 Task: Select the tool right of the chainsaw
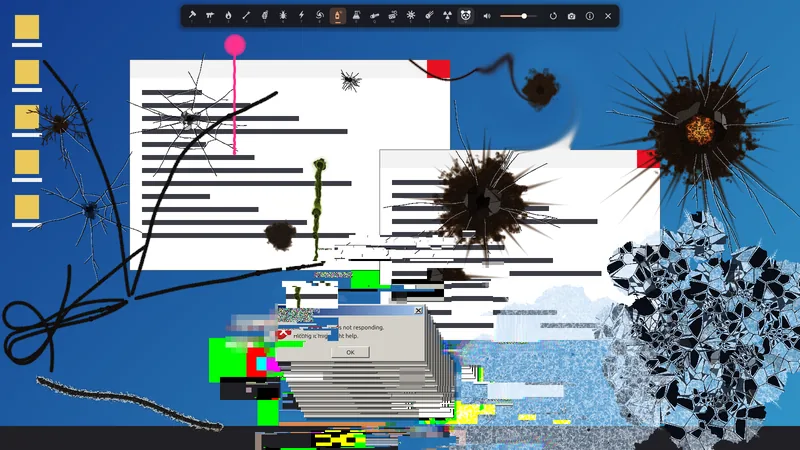tap(392, 16)
